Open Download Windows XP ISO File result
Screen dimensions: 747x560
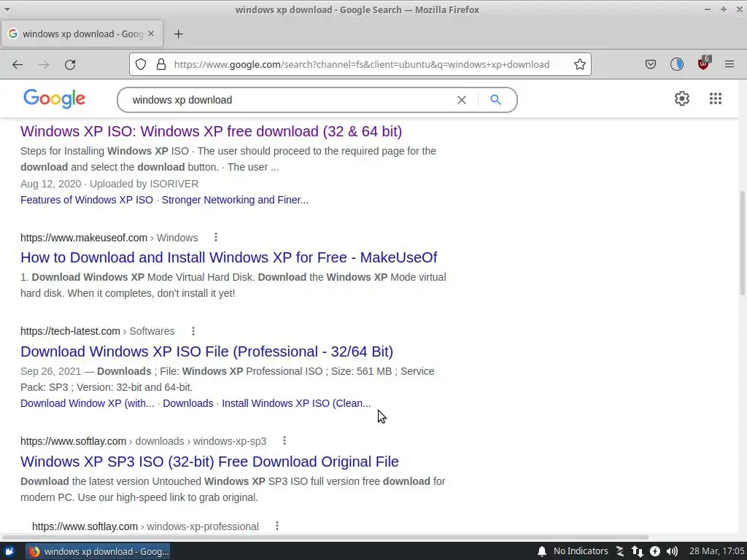(x=206, y=351)
